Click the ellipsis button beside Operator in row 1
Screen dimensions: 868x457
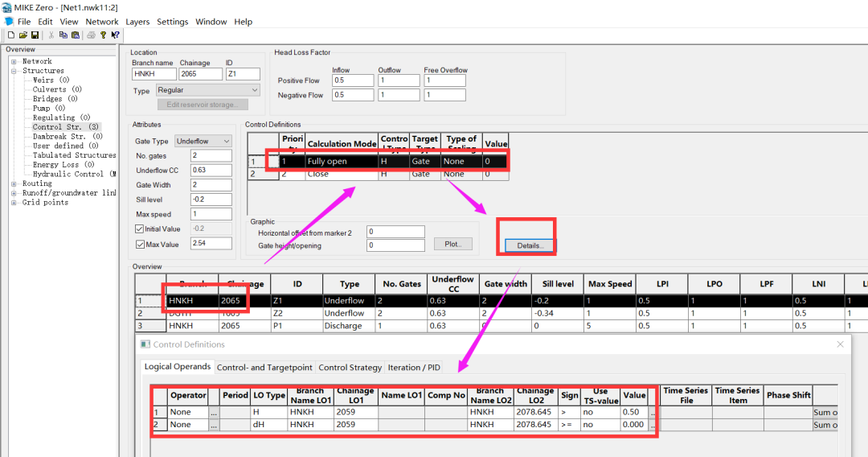tap(214, 412)
